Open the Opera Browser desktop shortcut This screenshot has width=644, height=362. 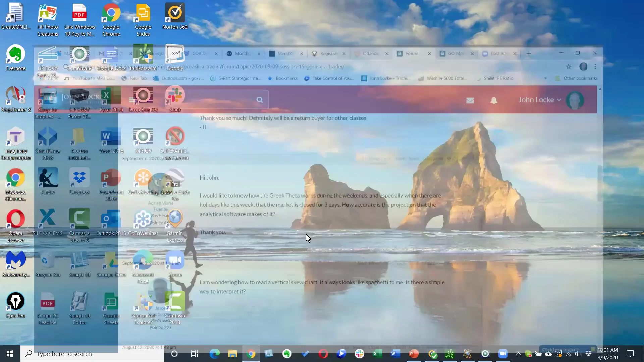[x=16, y=226]
